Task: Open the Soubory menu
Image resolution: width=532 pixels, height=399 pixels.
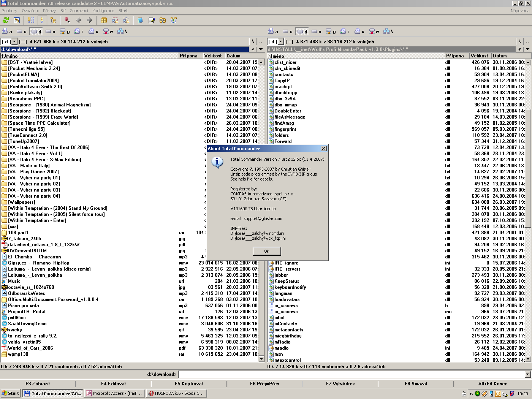Action: point(9,11)
